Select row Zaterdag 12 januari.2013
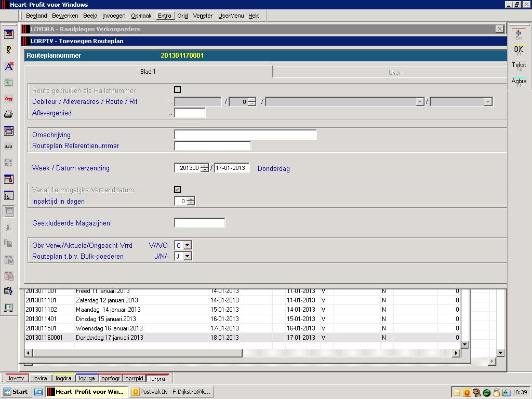532x399 pixels. tap(243, 300)
